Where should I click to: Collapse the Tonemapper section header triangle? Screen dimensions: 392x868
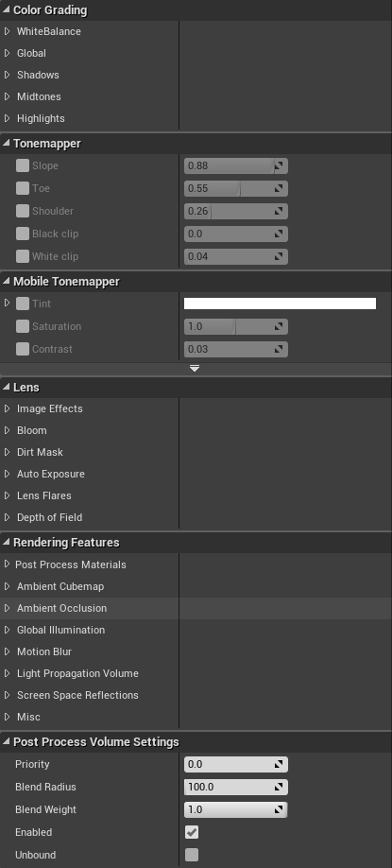point(6,143)
